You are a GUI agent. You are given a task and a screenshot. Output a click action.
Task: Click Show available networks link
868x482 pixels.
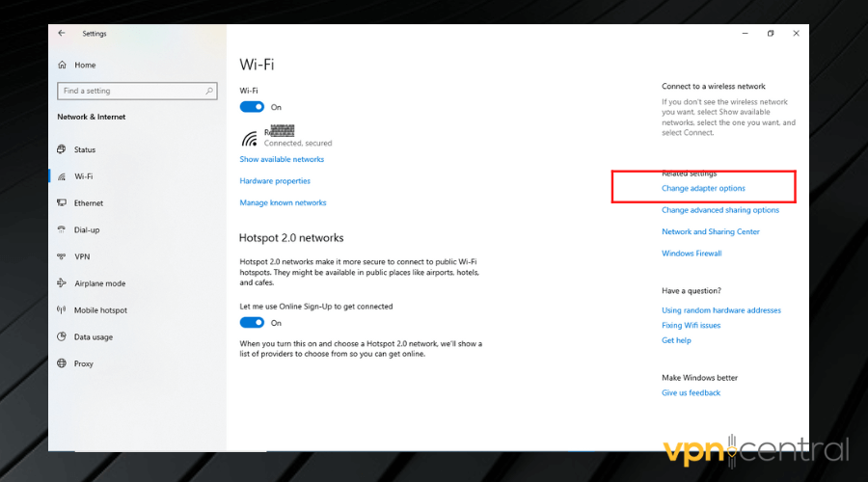click(282, 159)
